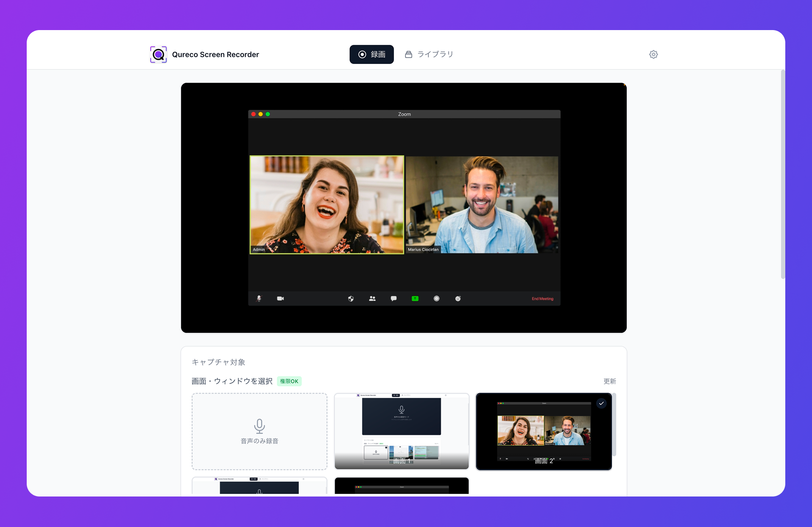
Task: Select the 画面 1 capture thumbnail
Action: pyautogui.click(x=402, y=431)
